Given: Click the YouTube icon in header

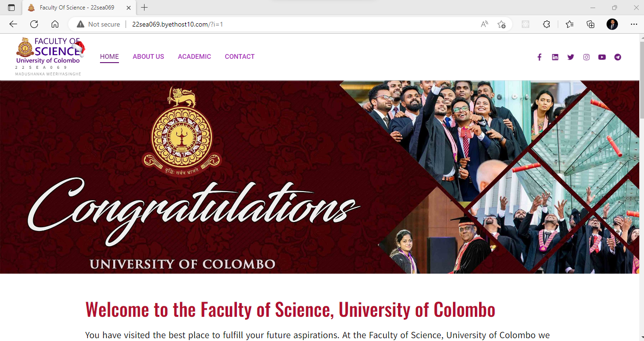Looking at the screenshot, I should point(602,57).
